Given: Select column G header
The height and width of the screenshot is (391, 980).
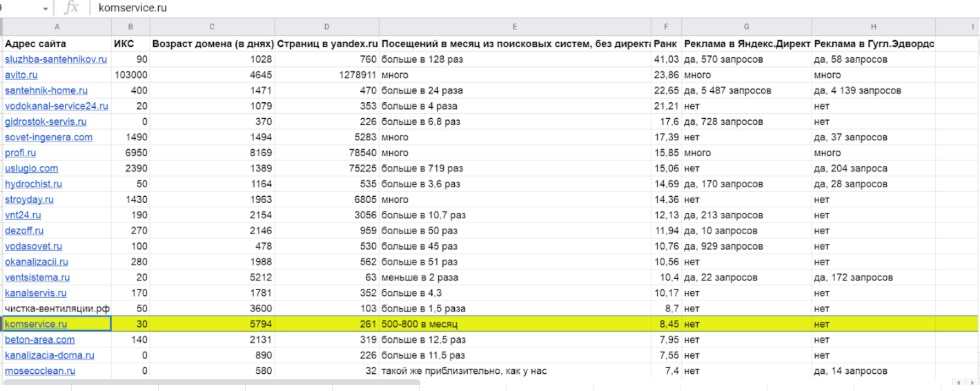Looking at the screenshot, I should [x=747, y=26].
